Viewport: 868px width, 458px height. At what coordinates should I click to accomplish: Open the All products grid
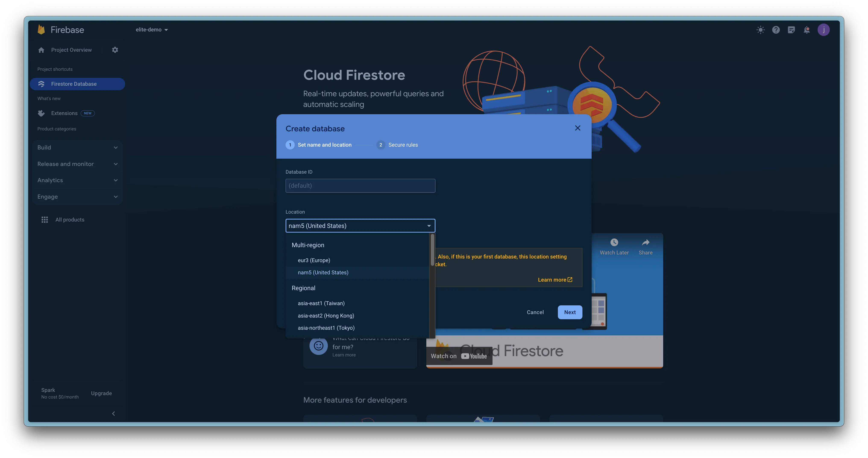[70, 219]
